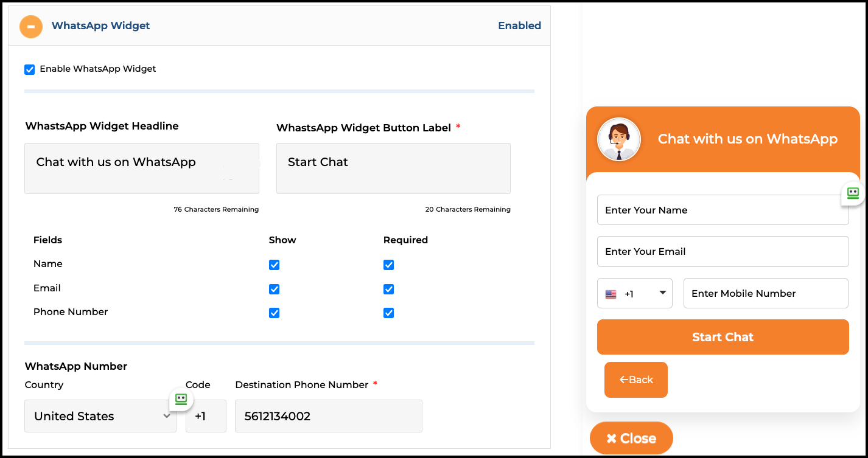Click the WhatsApp Widget section header title

tap(100, 26)
